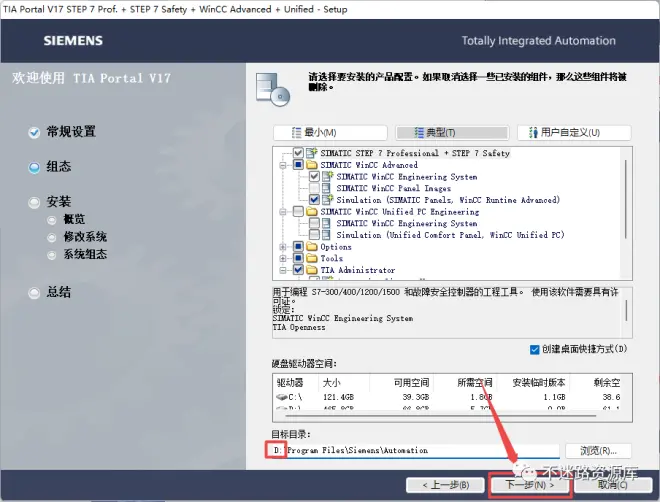
Task: Check SIMATIC WinCC Unified PC Engineering checkbox
Action: point(298,211)
